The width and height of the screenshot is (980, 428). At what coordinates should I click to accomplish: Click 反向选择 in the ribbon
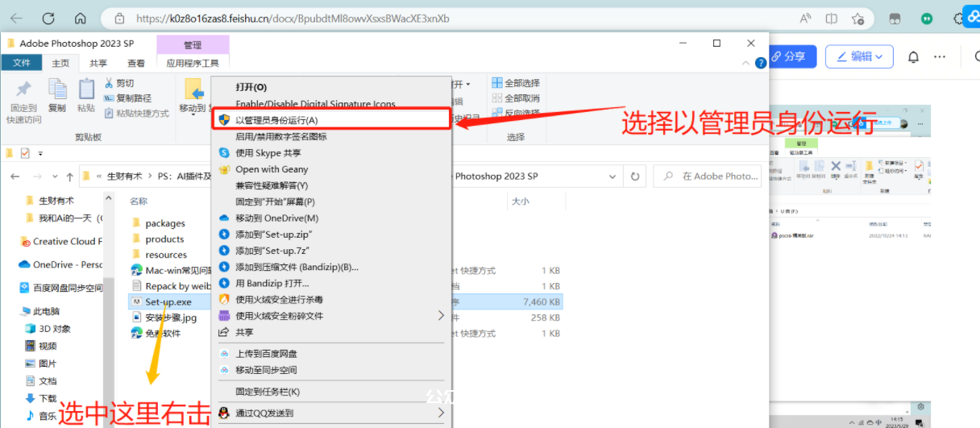pyautogui.click(x=515, y=113)
